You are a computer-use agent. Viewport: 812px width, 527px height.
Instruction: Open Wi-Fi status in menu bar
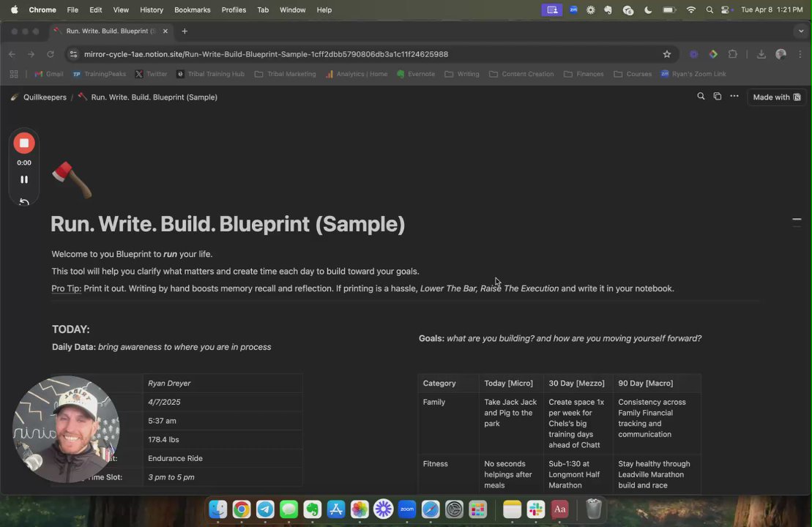[x=690, y=10]
